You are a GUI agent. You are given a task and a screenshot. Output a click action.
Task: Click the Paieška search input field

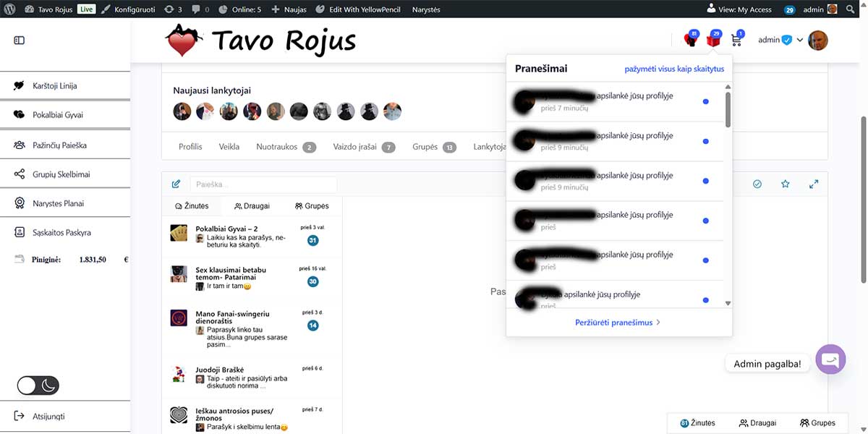(263, 184)
